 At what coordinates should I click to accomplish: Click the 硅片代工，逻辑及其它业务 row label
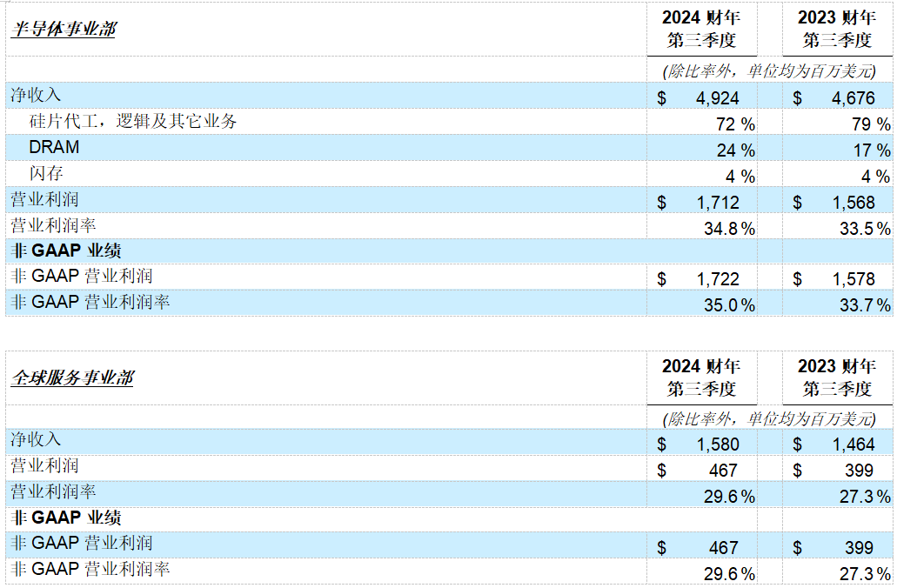(133, 122)
